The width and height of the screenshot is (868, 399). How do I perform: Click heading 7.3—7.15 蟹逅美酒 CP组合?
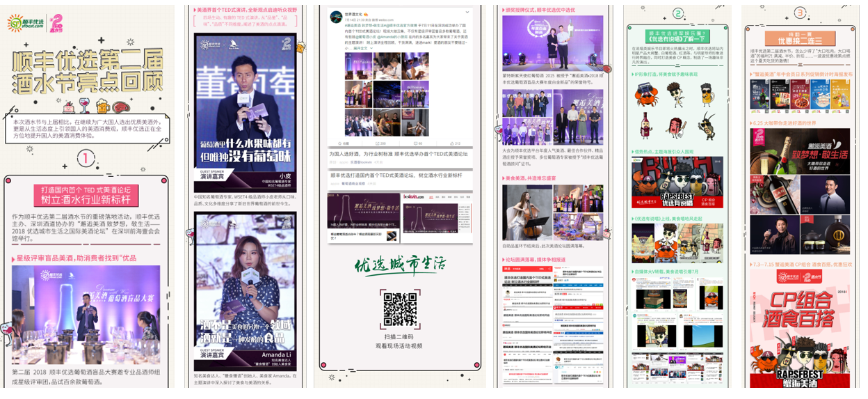pos(801,265)
